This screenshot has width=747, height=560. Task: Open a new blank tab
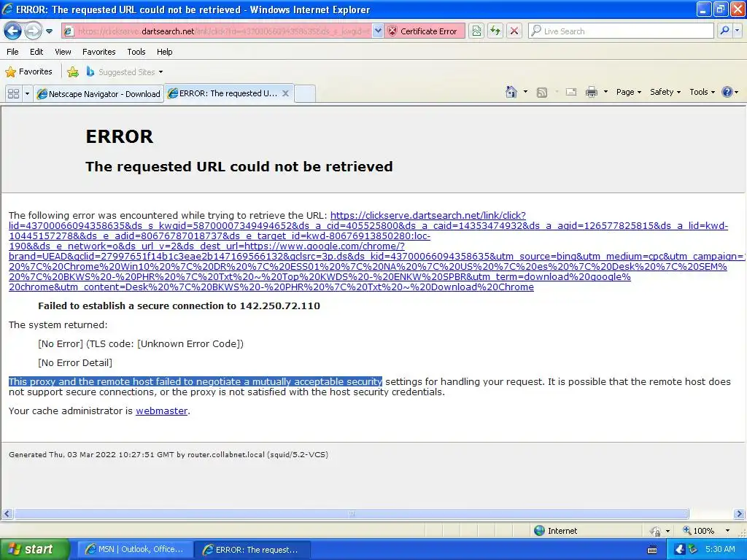305,93
